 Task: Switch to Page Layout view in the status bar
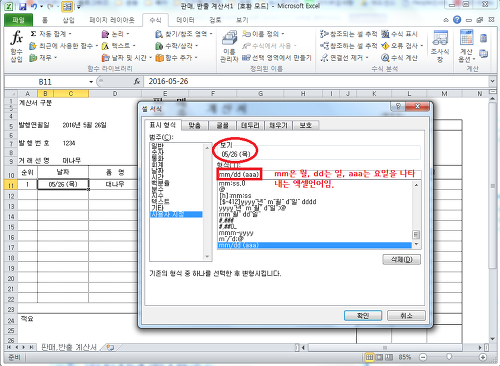click(379, 357)
